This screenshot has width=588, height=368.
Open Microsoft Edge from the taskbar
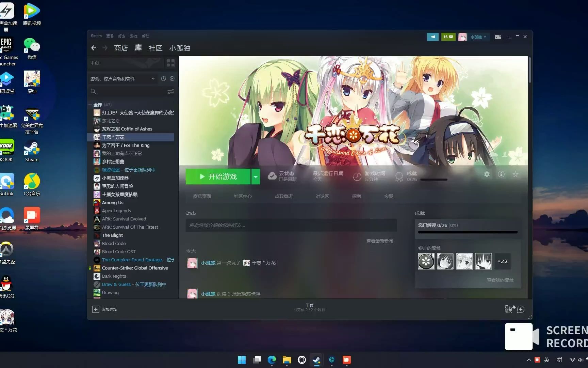coord(272,360)
